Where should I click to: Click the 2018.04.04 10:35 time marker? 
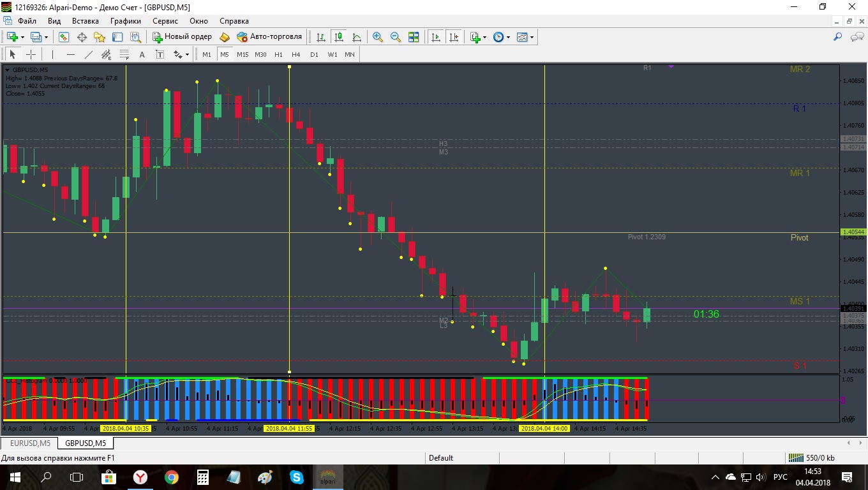click(126, 429)
